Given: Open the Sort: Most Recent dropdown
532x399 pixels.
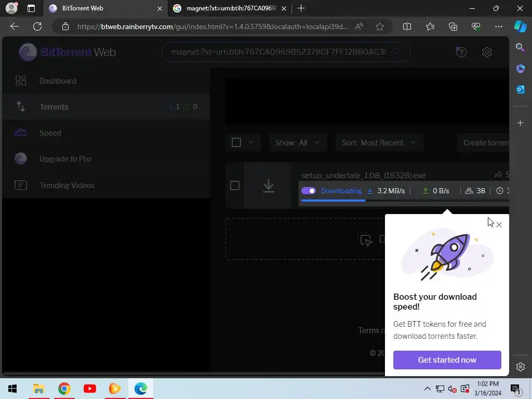Looking at the screenshot, I should [379, 143].
